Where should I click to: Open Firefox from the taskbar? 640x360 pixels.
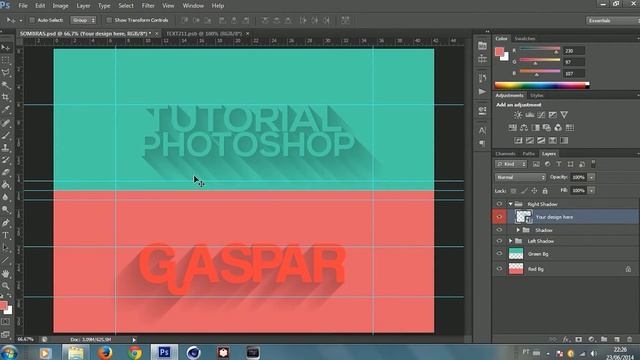click(105, 352)
